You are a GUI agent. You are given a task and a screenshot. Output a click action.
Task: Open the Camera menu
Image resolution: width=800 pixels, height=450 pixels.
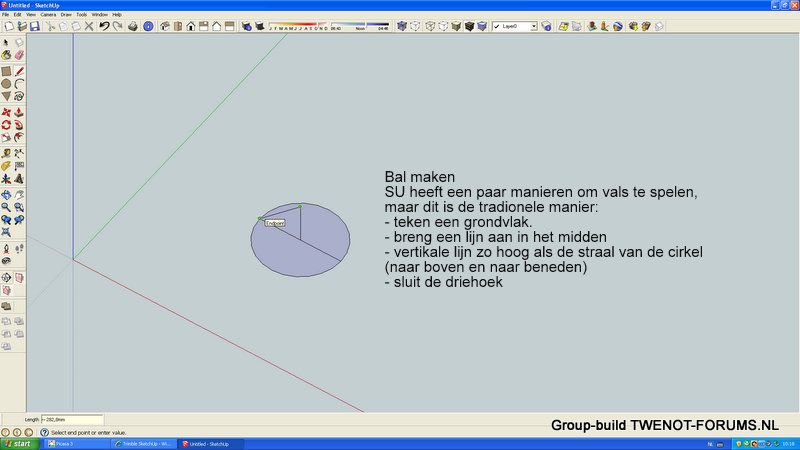click(x=48, y=15)
